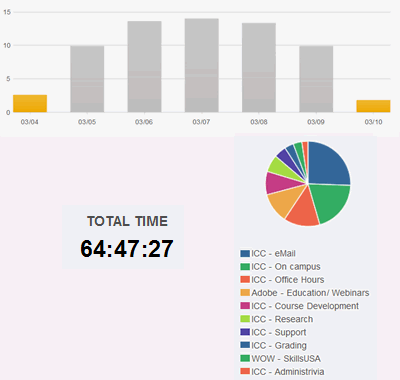Click ICC - Support legend swatch

tap(245, 332)
